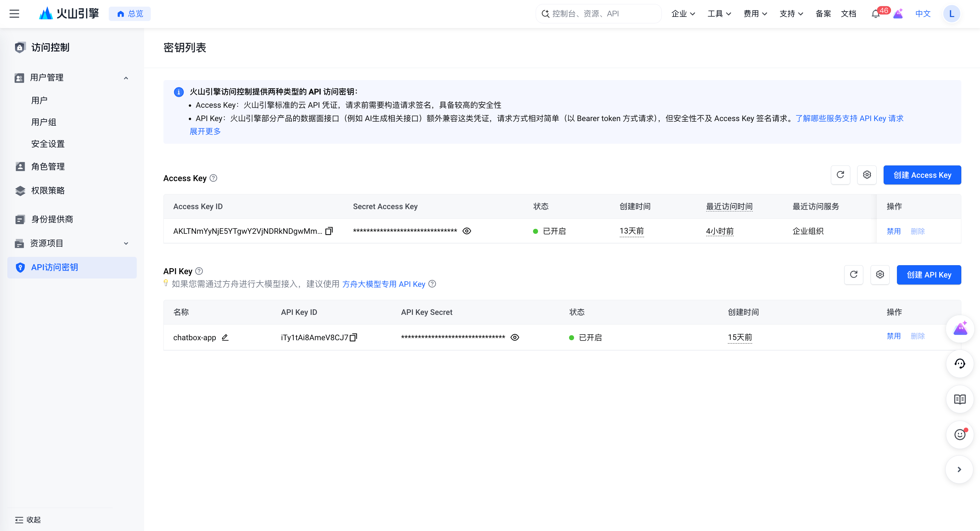Click the 13天前 creation time
This screenshot has width=980, height=531.
(631, 231)
